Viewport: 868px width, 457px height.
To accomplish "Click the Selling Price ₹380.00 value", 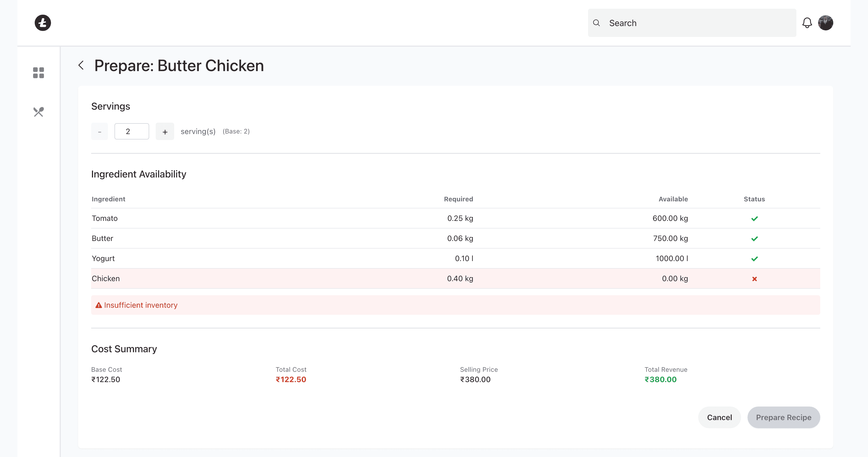I will (476, 379).
